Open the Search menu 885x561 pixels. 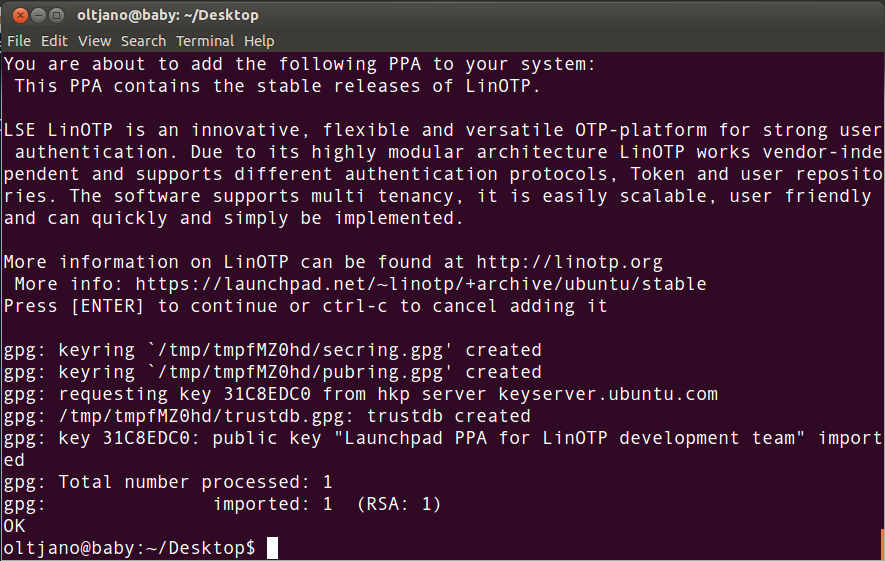tap(143, 41)
